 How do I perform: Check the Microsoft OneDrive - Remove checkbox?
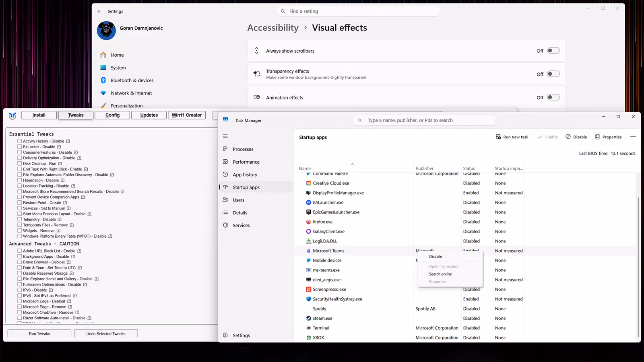pos(19,313)
